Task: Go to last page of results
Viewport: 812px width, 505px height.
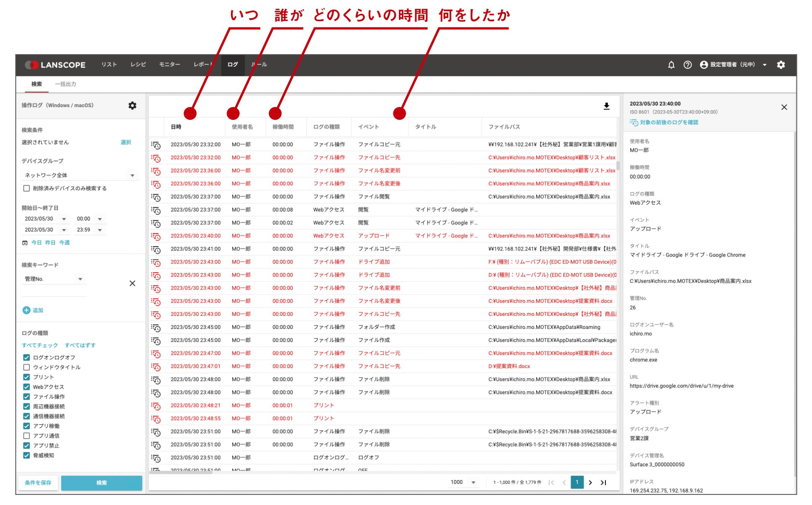Action: tap(603, 482)
